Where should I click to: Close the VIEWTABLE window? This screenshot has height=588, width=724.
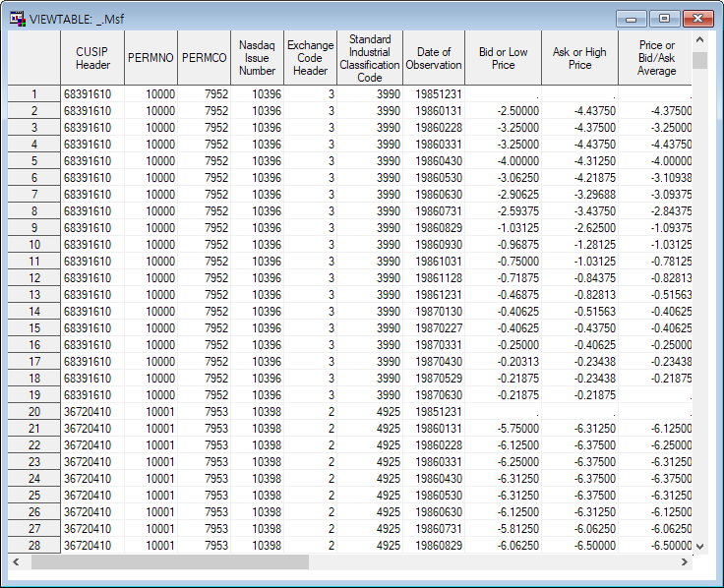(697, 19)
